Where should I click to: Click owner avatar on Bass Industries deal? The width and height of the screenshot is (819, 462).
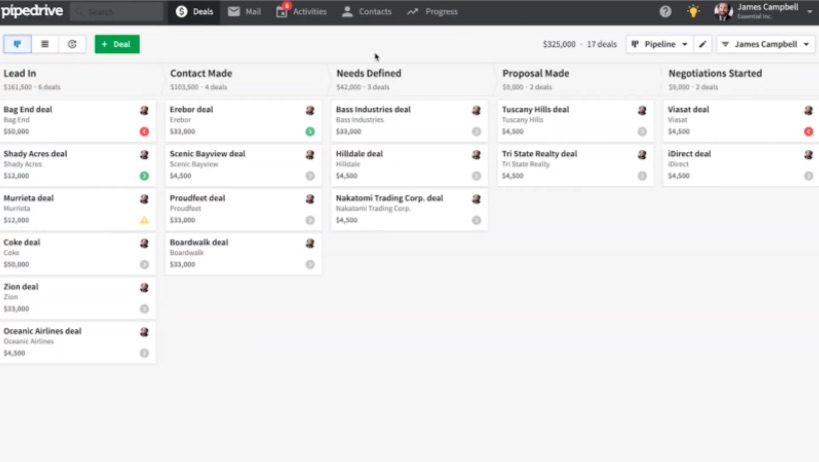(x=476, y=110)
